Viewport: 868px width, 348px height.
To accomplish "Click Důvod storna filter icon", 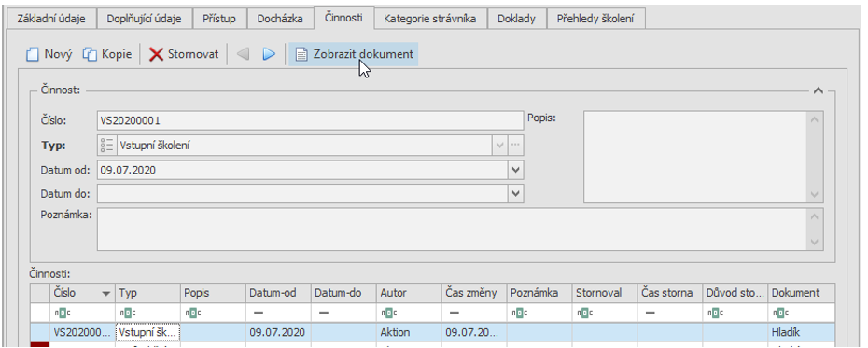I will 715,313.
